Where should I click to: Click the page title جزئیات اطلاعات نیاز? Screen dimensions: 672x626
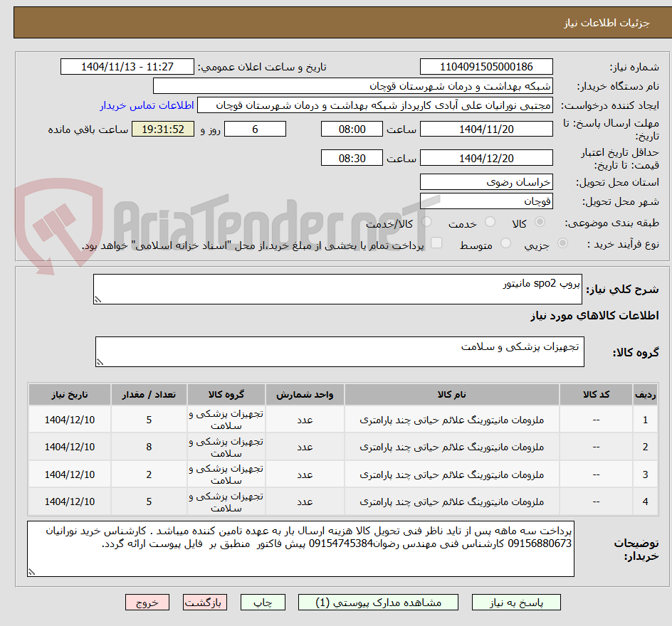pos(607,23)
